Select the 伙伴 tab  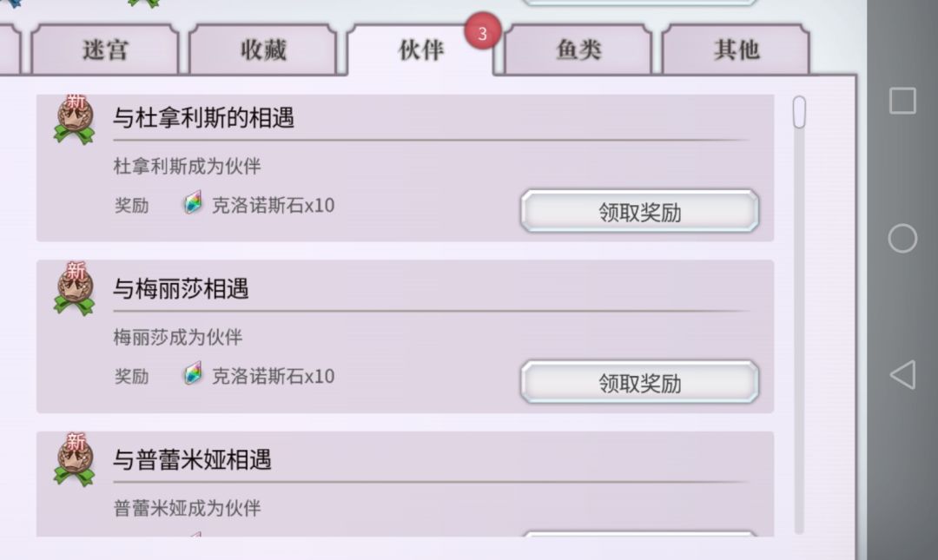click(x=420, y=50)
